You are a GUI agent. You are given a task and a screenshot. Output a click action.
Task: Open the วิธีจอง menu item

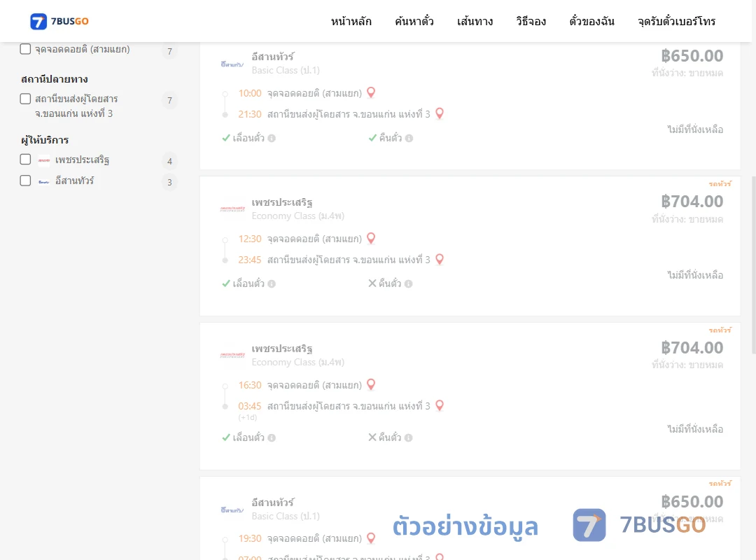[x=531, y=21]
